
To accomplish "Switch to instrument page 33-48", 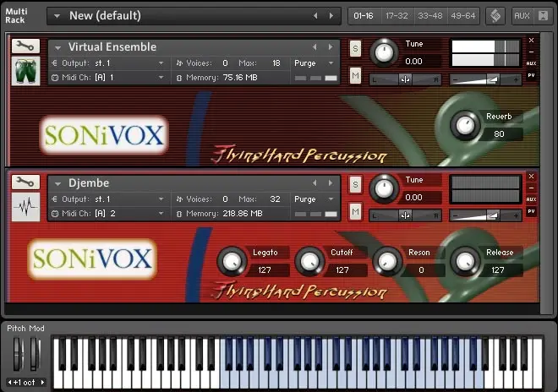I will point(429,16).
